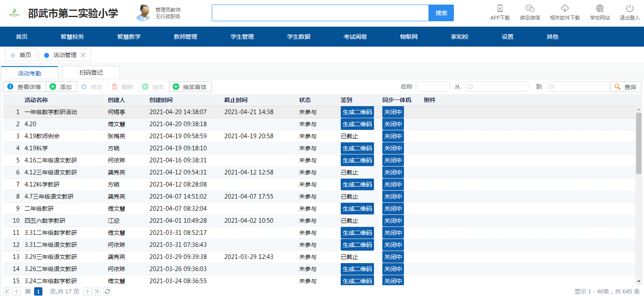The width and height of the screenshot is (644, 296).
Task: Open the 智慧校务 menu
Action: coord(72,37)
